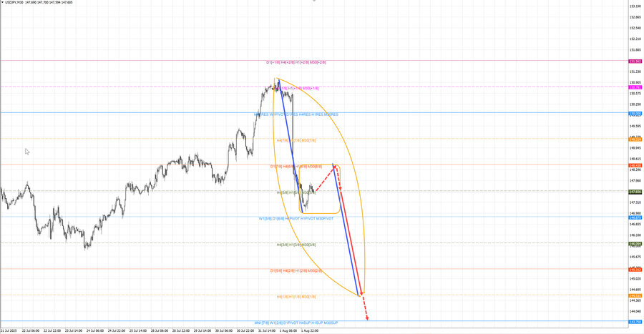
Task: Select the green 147.656 price tag
Action: tap(635, 192)
